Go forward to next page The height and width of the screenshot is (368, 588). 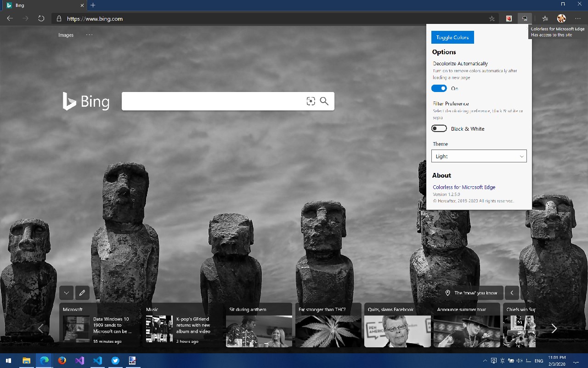point(25,19)
